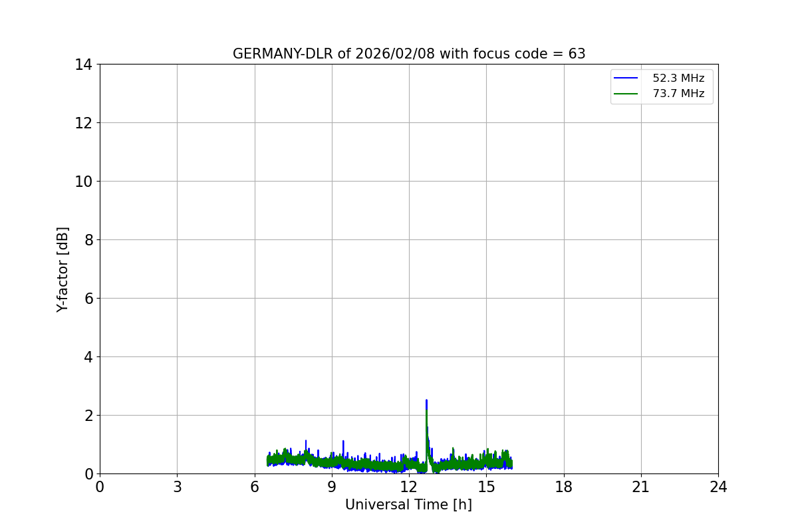Click the y-axis tick label 2

coord(88,416)
